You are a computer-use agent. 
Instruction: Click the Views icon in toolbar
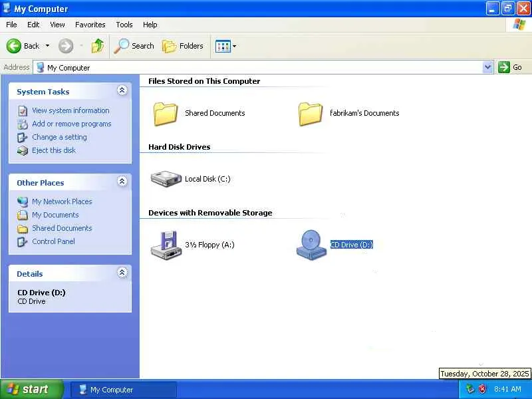click(x=223, y=46)
